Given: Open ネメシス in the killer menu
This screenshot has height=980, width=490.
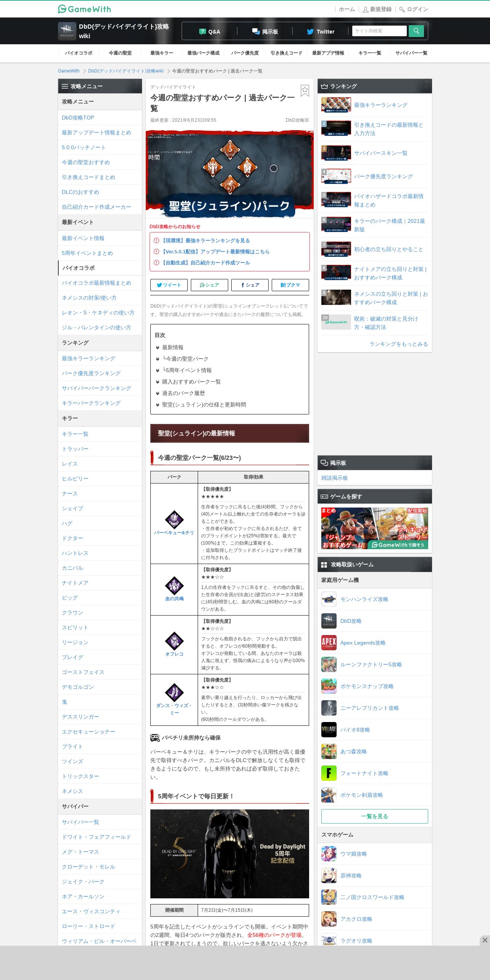Looking at the screenshot, I should [72, 791].
